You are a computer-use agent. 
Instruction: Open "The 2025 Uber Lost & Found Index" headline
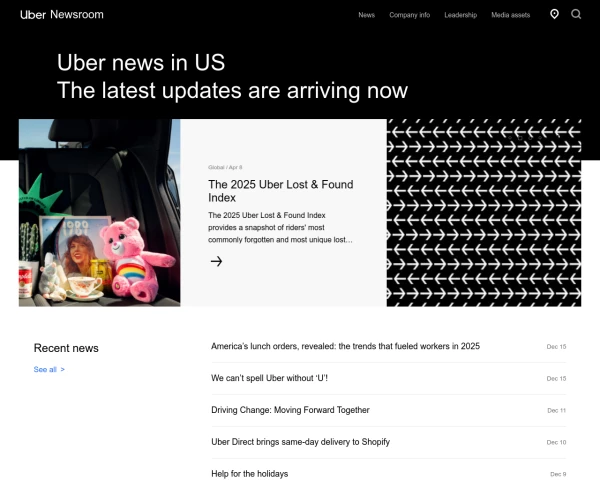[280, 191]
